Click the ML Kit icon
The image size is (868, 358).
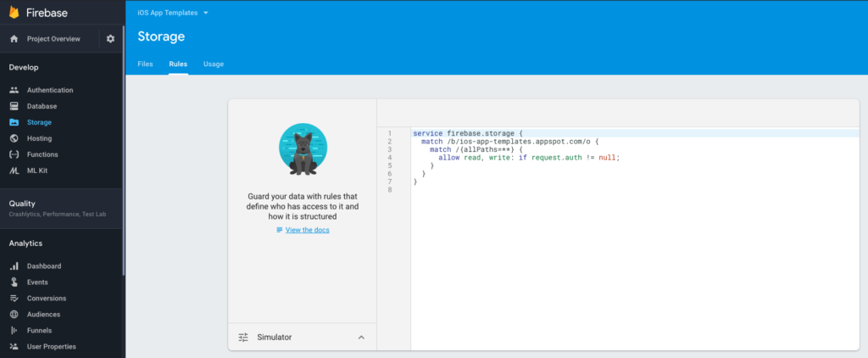pos(14,171)
